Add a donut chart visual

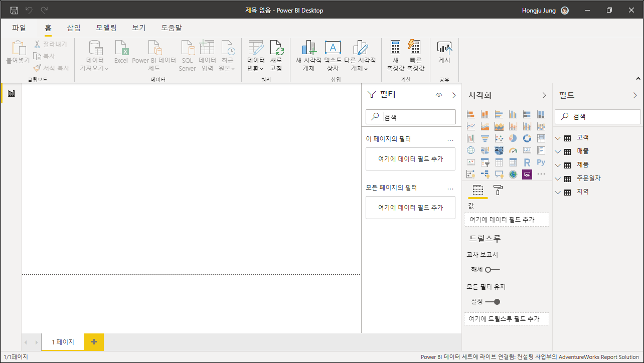pos(527,138)
